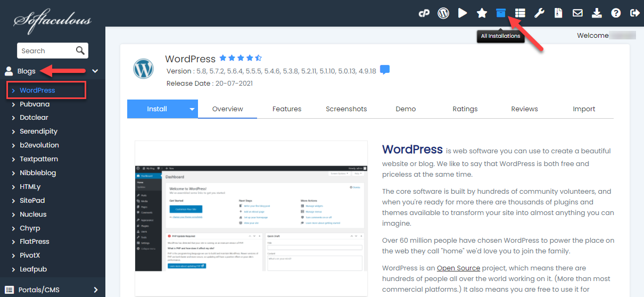
Task: Click the Release Date 20-07-2021 text
Action: click(x=210, y=83)
